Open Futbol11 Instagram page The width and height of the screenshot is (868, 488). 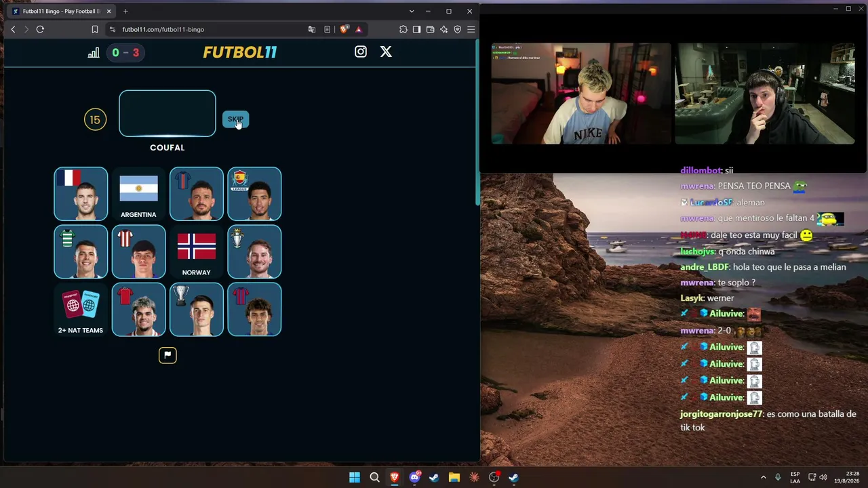click(x=361, y=52)
